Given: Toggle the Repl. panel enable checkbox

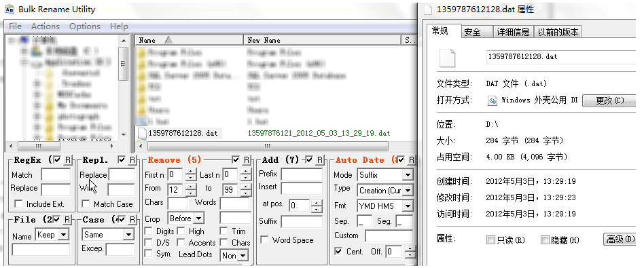Looking at the screenshot, I should [122, 159].
